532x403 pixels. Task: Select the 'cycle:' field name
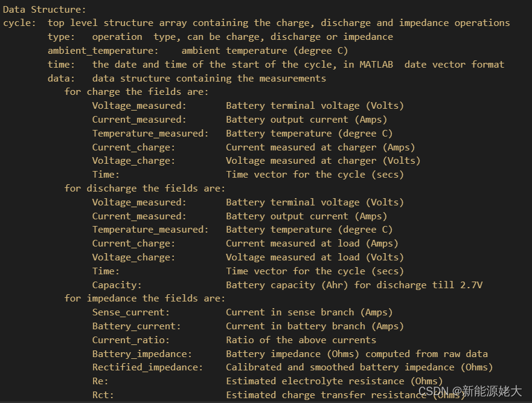tap(19, 23)
